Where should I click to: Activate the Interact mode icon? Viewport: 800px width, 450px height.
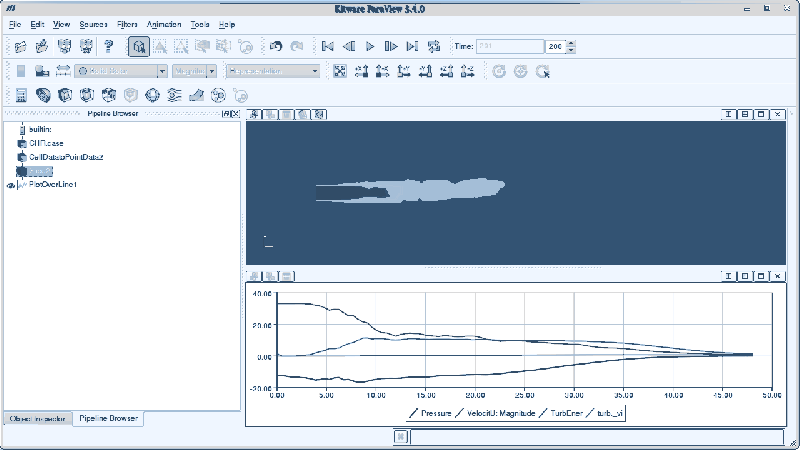[139, 46]
